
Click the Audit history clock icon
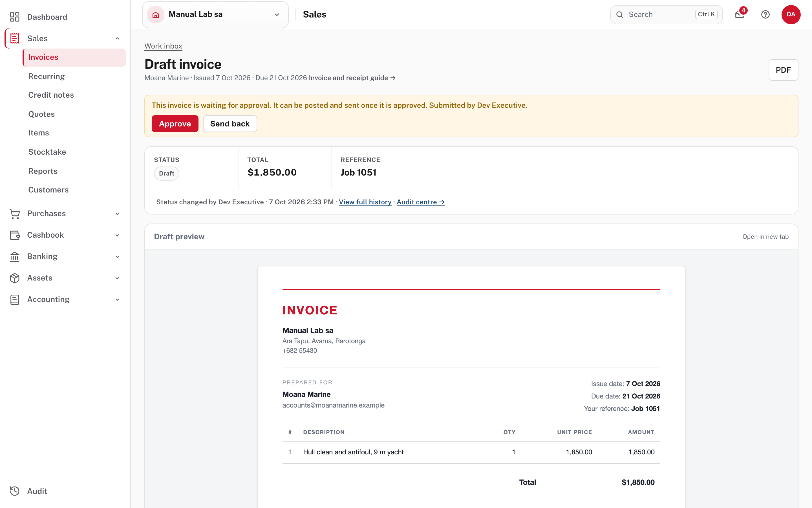[x=14, y=491]
